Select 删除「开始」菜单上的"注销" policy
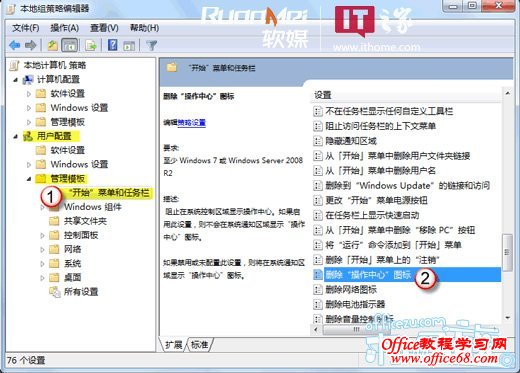Viewport: 520px width, 373px height. click(x=382, y=260)
